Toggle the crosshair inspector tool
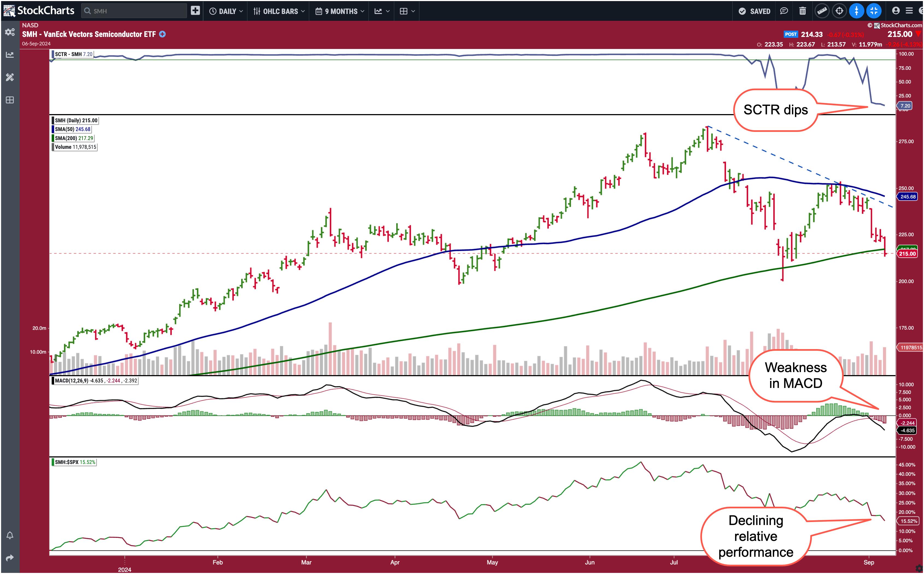This screenshot has width=924, height=574. click(839, 11)
